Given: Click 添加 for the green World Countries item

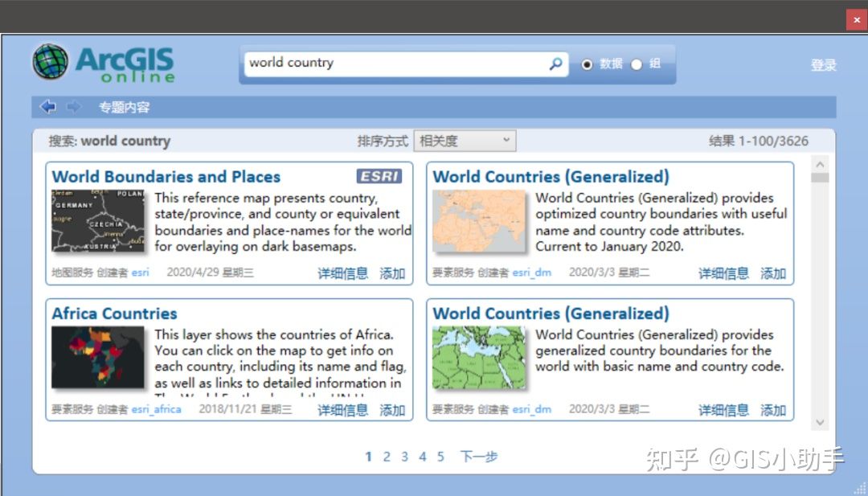Looking at the screenshot, I should click(773, 410).
